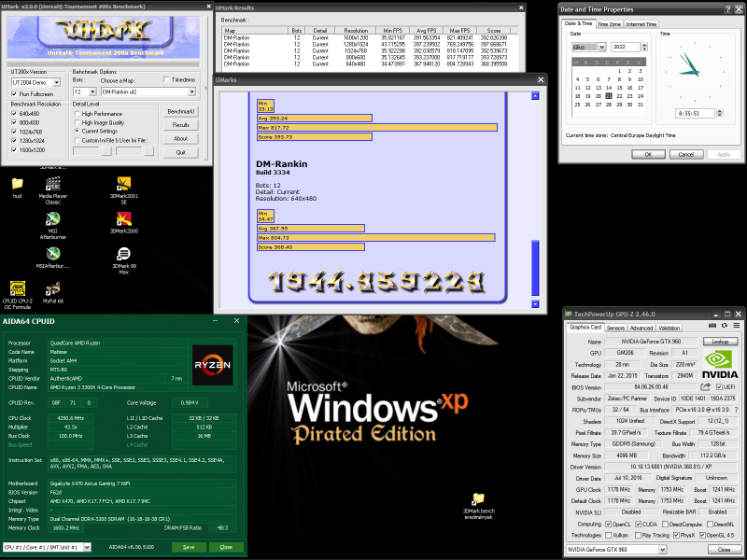
Task: Select High Performance detail level
Action: pos(77,113)
